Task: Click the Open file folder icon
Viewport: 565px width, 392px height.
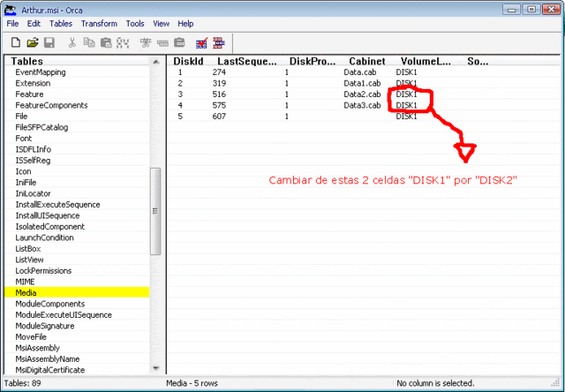Action: tap(33, 42)
